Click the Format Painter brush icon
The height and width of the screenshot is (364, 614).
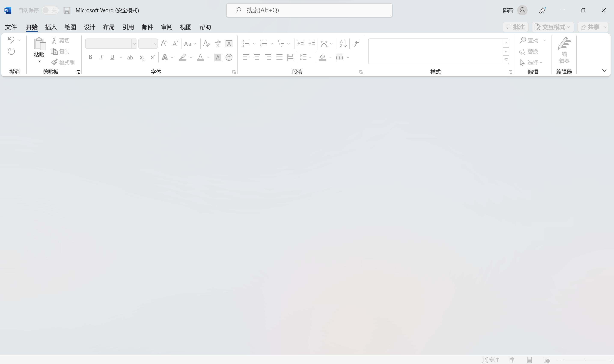(54, 62)
